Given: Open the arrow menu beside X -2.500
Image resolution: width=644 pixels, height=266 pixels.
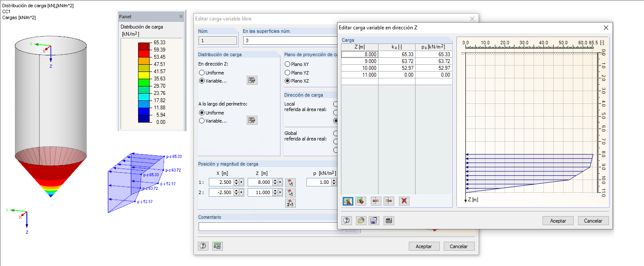Looking at the screenshot, I should tap(242, 192).
